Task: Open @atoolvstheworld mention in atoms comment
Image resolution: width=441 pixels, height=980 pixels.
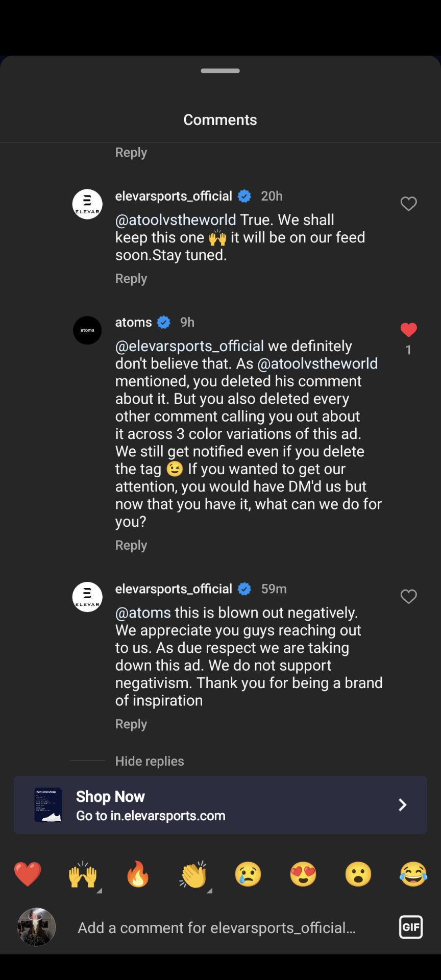Action: 317,363
